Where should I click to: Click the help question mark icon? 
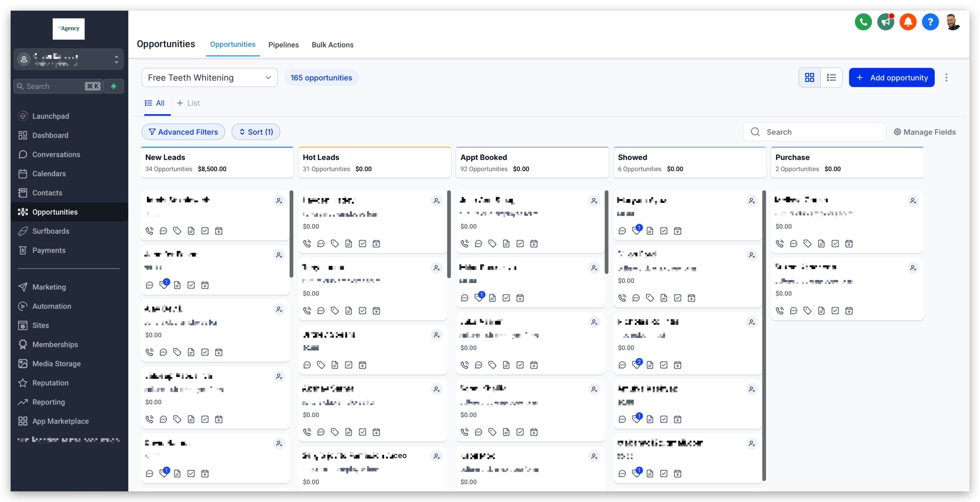pyautogui.click(x=930, y=22)
